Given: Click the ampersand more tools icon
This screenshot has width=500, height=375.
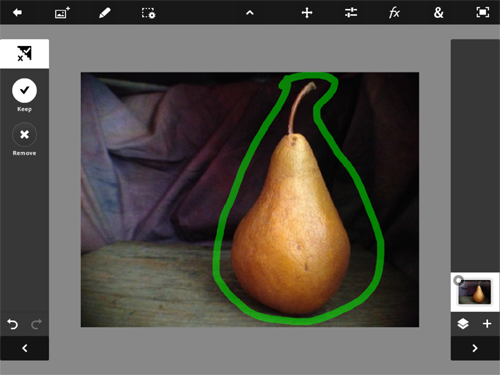Looking at the screenshot, I should pos(438,13).
